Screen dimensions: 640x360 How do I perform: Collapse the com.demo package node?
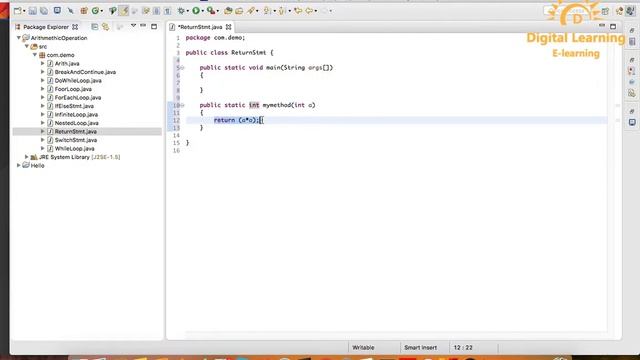tap(35, 55)
